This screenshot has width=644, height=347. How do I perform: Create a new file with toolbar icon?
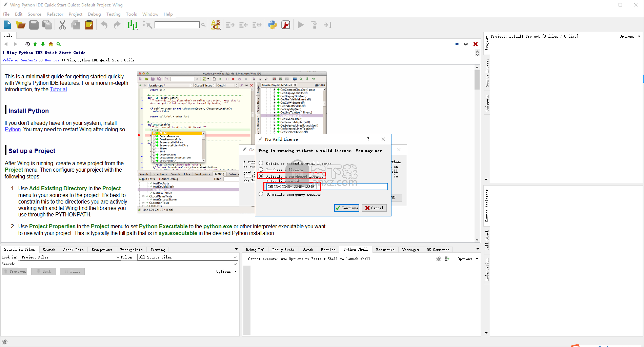(x=7, y=25)
